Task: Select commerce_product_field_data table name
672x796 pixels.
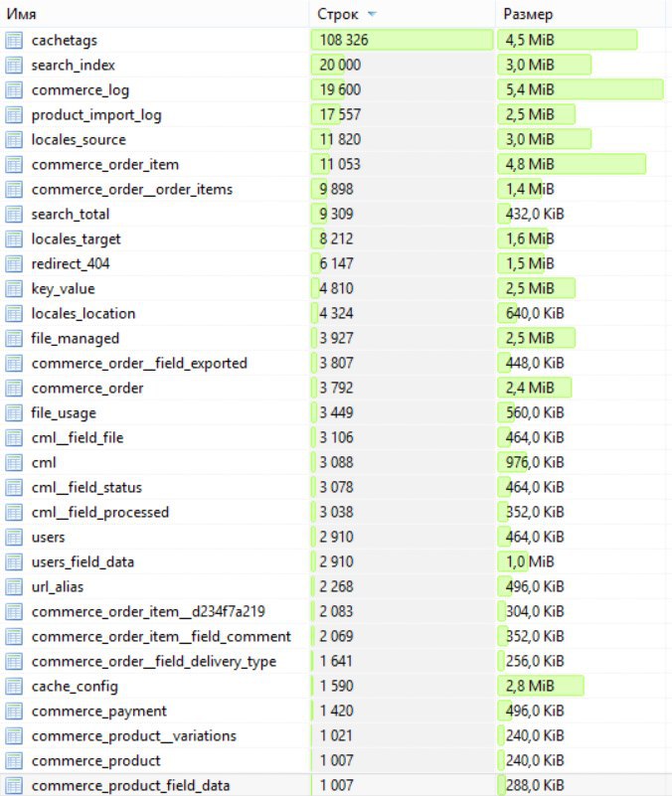Action: (130, 786)
